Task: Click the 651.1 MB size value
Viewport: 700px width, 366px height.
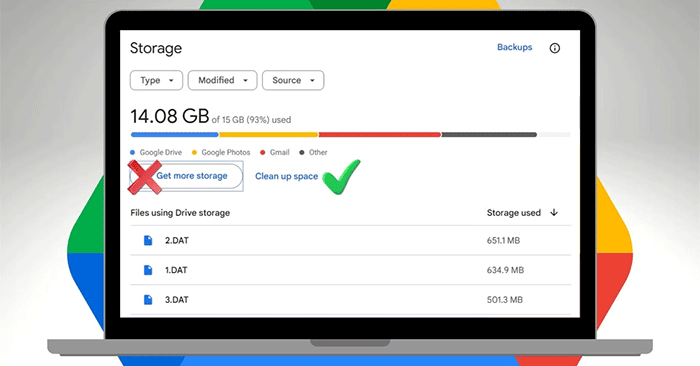Action: [503, 241]
